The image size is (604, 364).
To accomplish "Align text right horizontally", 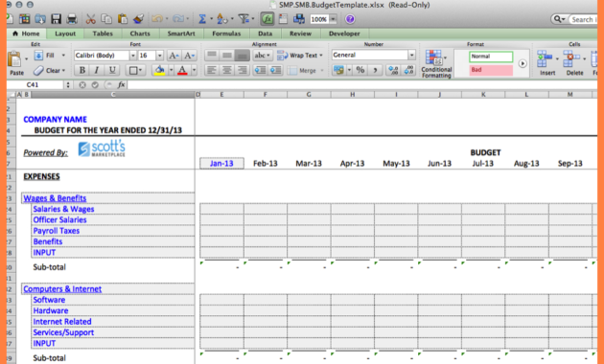I will coord(243,70).
